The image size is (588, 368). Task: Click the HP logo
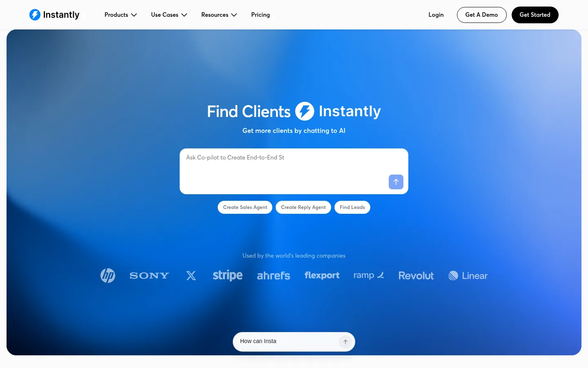pos(108,276)
